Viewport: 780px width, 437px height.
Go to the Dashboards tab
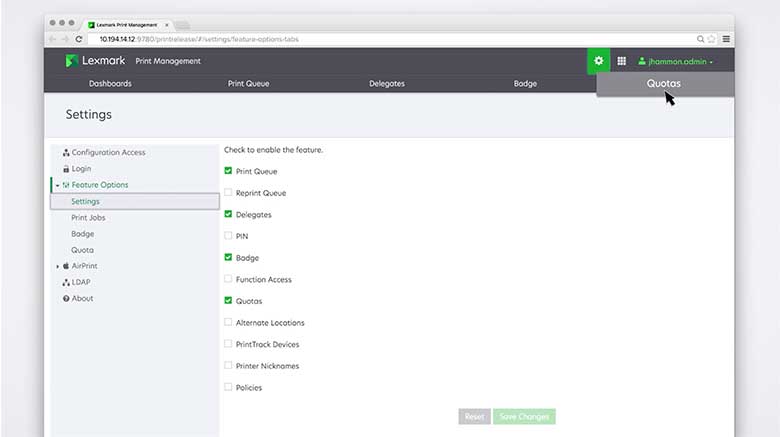[110, 84]
